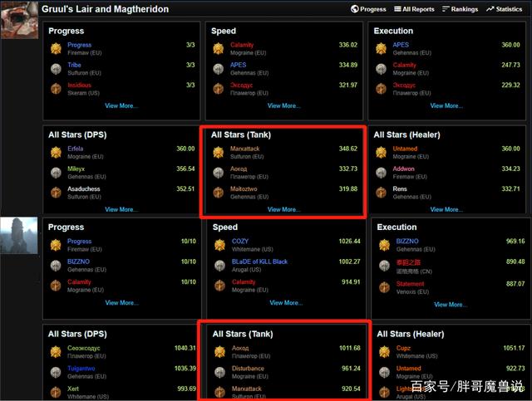Click the silver medal icon next to Addwon

(x=382, y=173)
